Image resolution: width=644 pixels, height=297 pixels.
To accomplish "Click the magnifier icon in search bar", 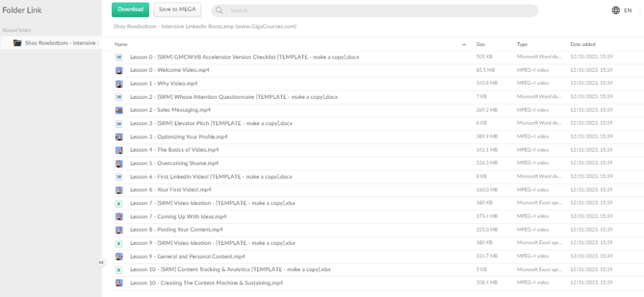I will (x=219, y=11).
